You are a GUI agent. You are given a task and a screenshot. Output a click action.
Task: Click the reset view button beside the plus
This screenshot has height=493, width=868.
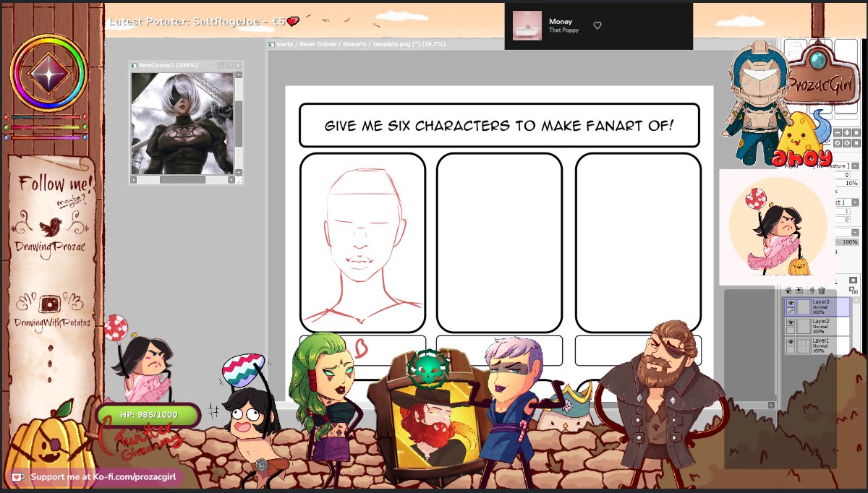pyautogui.click(x=856, y=132)
